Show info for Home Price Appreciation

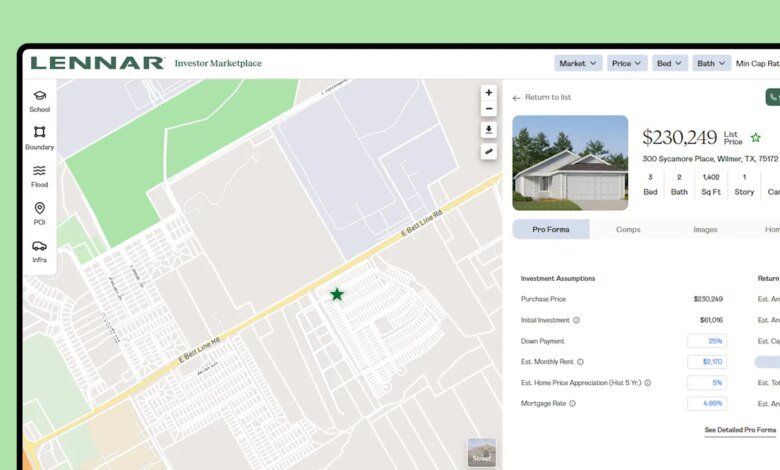tap(648, 383)
